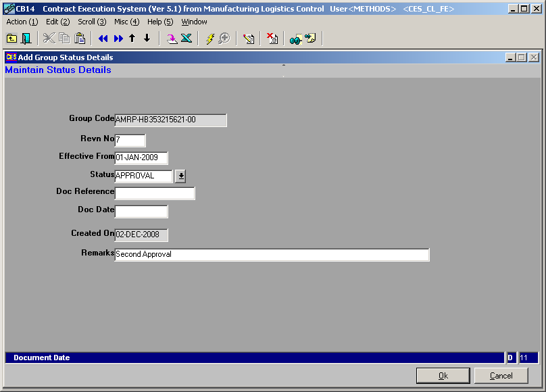
Task: Click the down arrow scroll icon
Action: (147, 39)
